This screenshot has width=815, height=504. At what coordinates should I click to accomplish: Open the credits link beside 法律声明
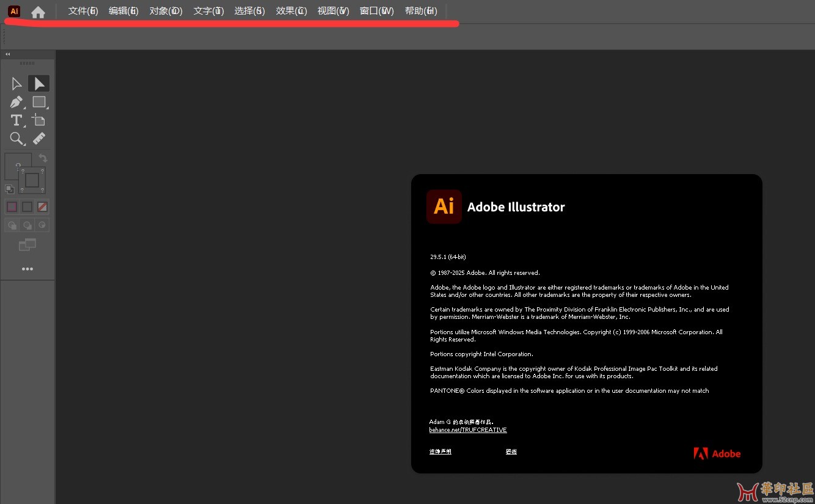pos(511,451)
